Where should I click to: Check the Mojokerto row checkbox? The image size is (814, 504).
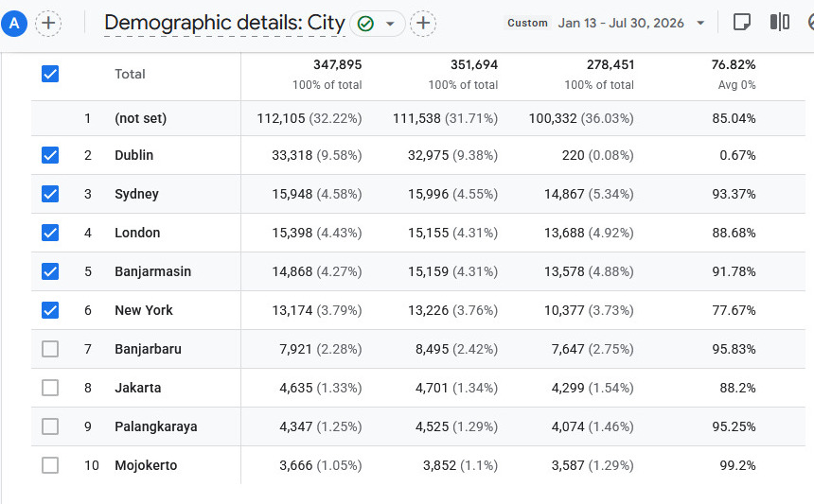[x=50, y=465]
